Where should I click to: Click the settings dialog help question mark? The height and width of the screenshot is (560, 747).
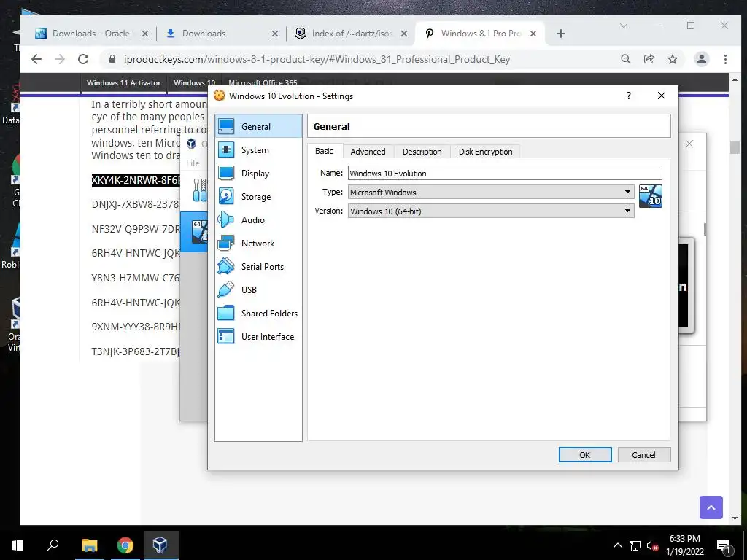tap(629, 96)
